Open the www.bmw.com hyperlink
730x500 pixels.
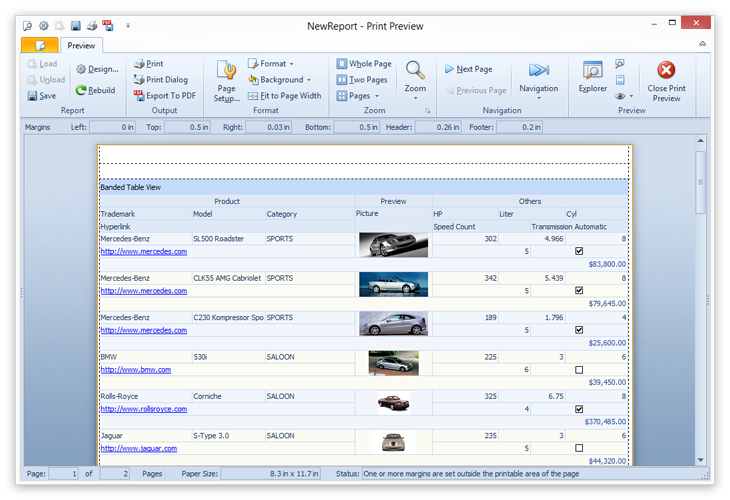[135, 370]
